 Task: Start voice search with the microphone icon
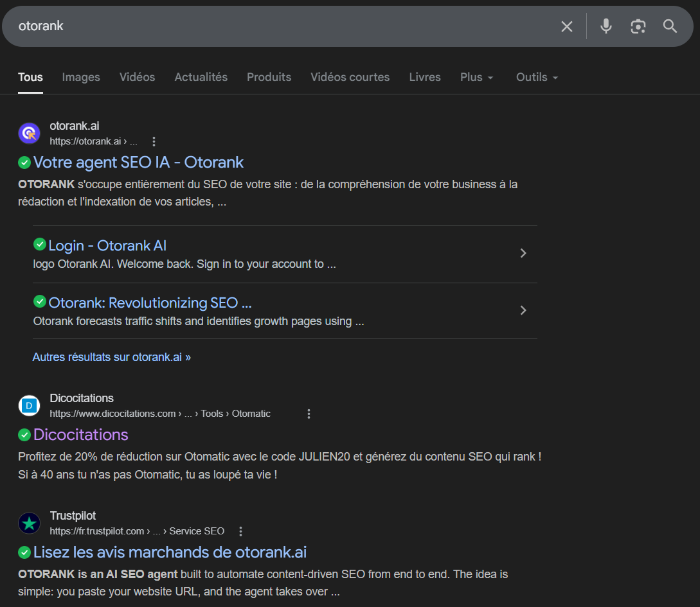point(606,26)
